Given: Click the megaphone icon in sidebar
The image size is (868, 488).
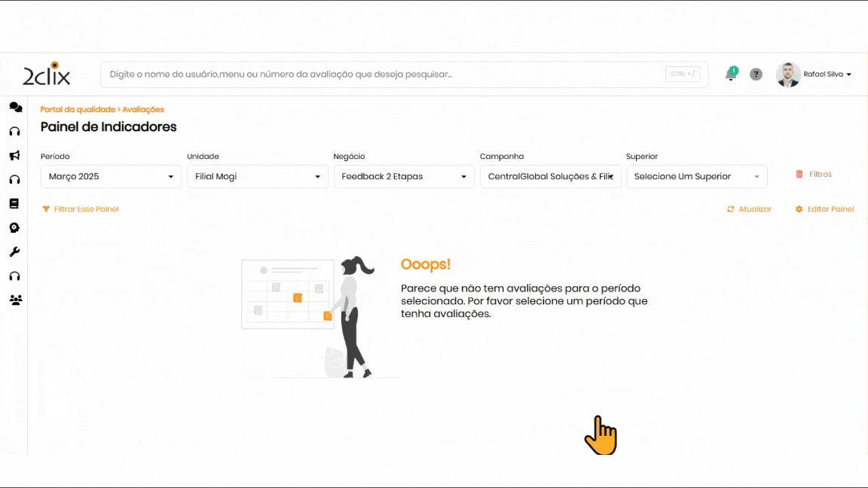Looking at the screenshot, I should coord(14,156).
